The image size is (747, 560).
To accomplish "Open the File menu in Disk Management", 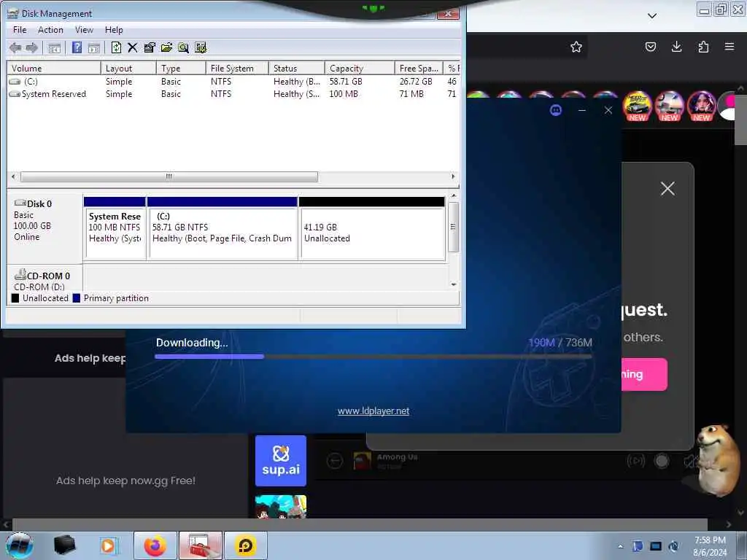I will [x=20, y=29].
